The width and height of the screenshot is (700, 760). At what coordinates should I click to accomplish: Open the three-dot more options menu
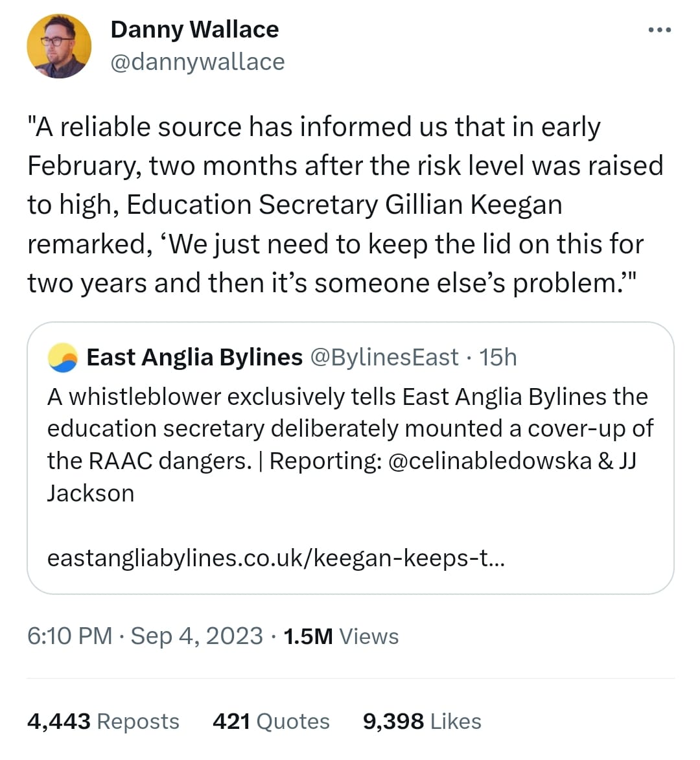tap(659, 30)
